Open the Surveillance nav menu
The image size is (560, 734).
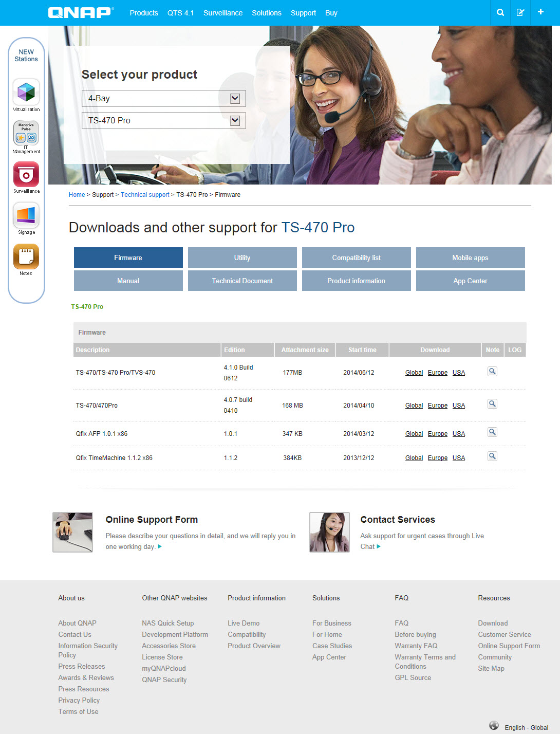point(223,13)
